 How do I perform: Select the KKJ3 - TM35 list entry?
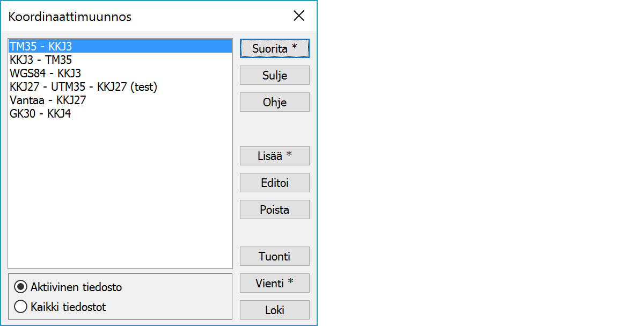[41, 60]
